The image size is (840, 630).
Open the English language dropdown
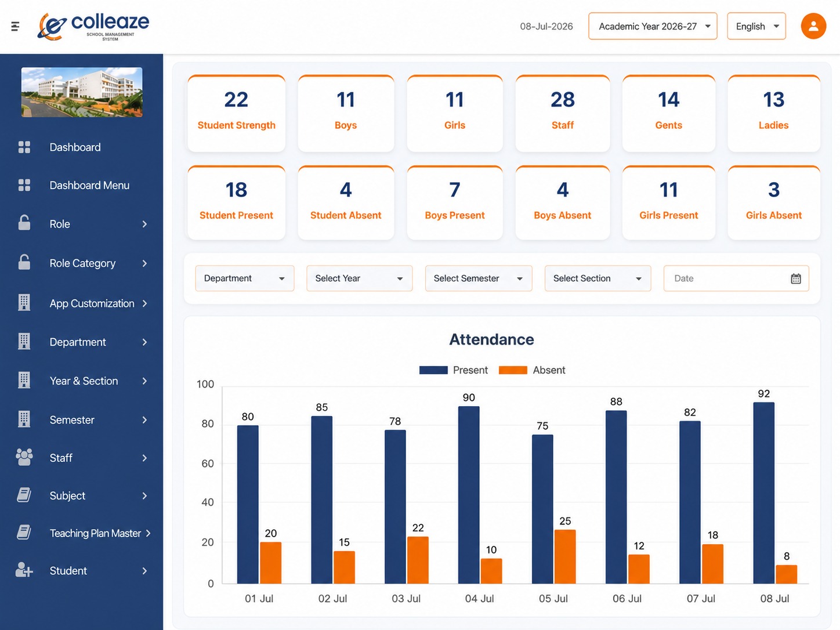756,26
